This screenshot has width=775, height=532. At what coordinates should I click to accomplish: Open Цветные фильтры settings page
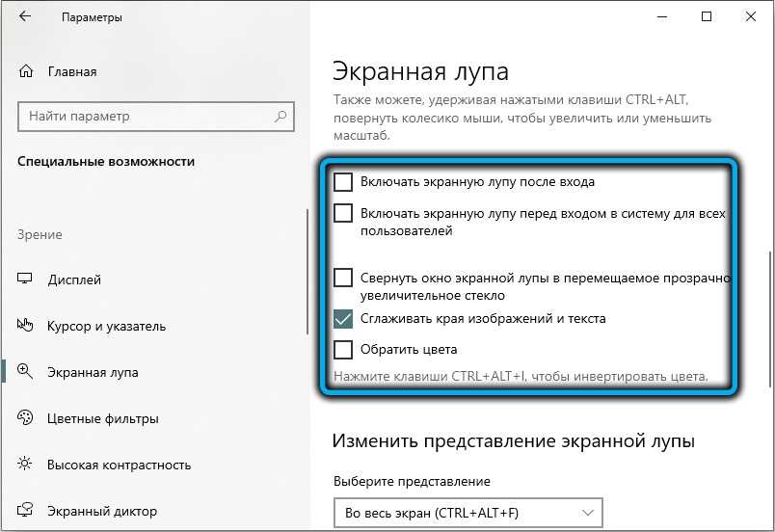click(103, 418)
